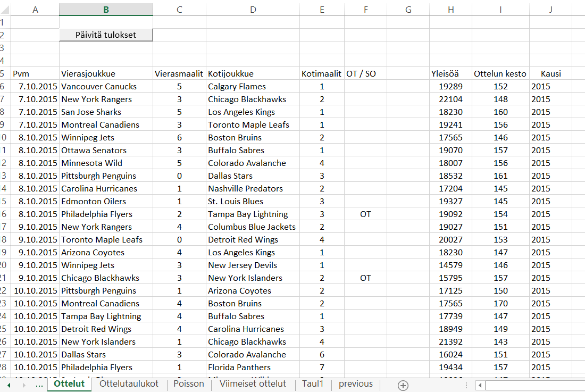Click the Yleisöä header cell

pos(445,74)
